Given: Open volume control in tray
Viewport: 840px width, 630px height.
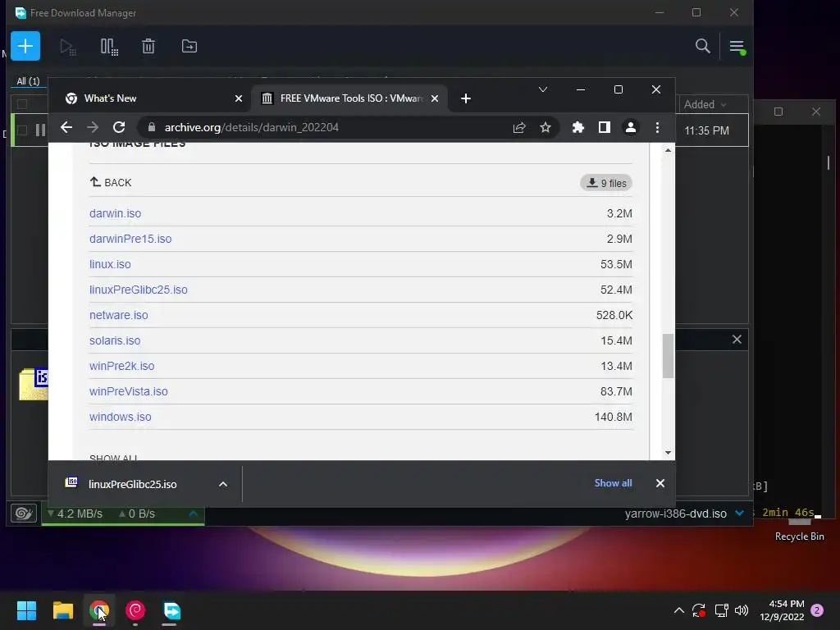Looking at the screenshot, I should coord(741,610).
